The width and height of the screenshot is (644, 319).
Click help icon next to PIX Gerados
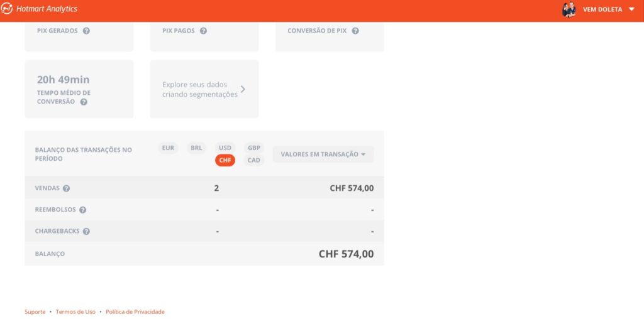[86, 31]
